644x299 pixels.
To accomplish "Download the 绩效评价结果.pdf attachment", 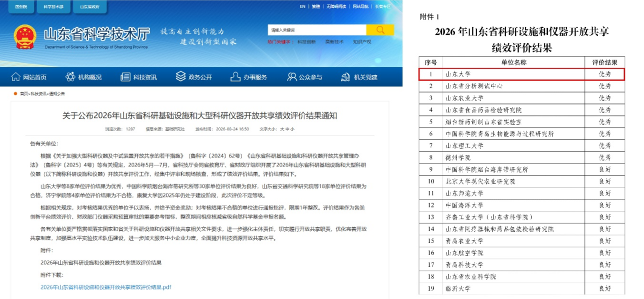I will click(x=106, y=288).
